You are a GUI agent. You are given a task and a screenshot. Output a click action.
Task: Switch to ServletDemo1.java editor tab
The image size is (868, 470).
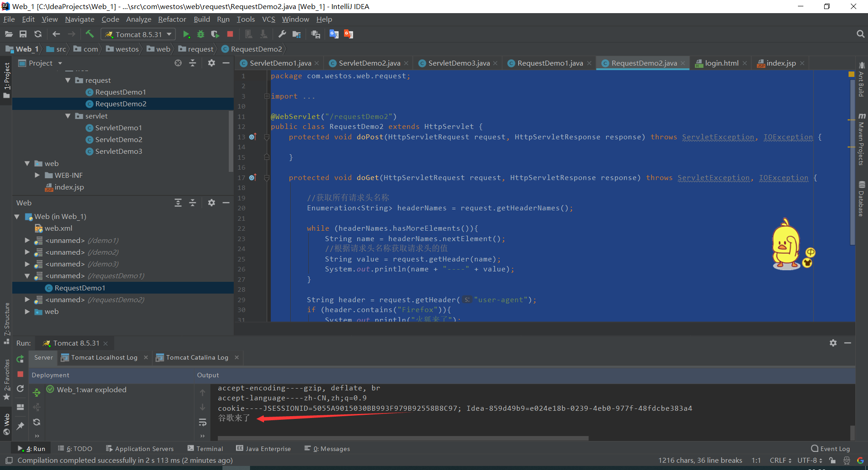pos(280,63)
